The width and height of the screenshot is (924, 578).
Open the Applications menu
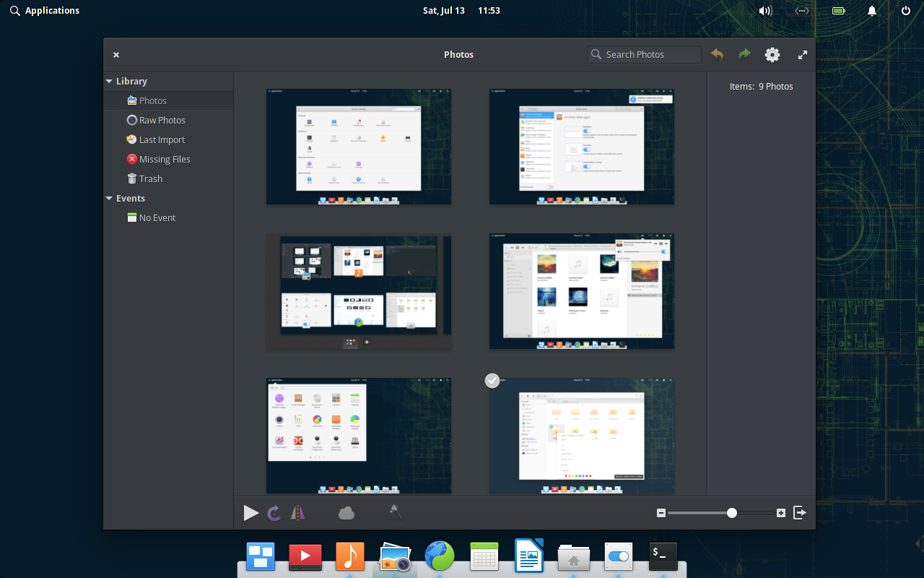(45, 11)
